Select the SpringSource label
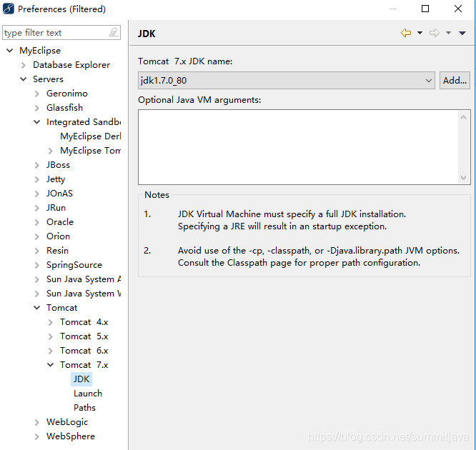Viewport: 476px width, 450px height. (74, 265)
